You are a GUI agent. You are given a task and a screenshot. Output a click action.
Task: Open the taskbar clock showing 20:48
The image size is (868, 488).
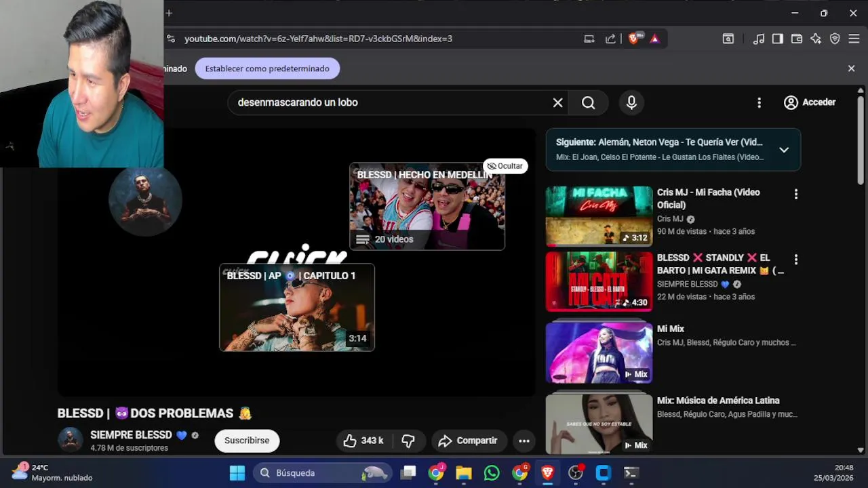(833, 472)
